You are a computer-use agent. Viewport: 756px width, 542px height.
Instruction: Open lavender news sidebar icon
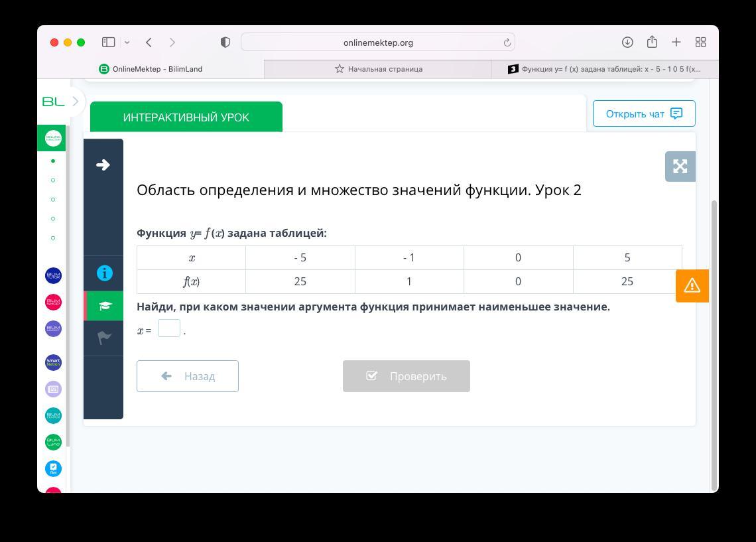pos(53,389)
